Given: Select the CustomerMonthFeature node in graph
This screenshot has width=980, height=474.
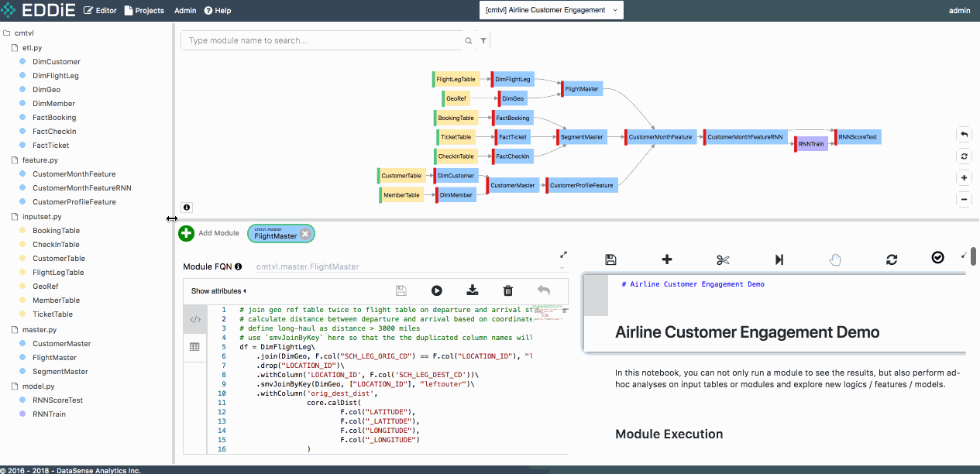Looking at the screenshot, I should click(660, 137).
